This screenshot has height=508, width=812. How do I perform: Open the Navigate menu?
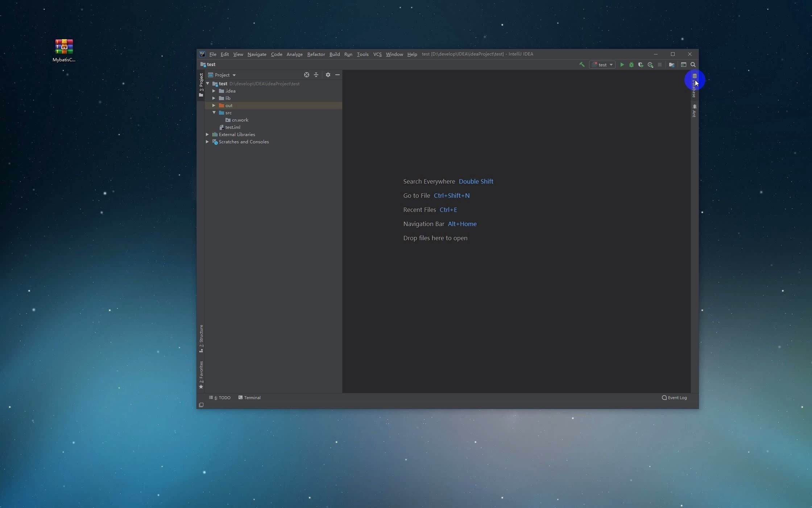coord(257,54)
